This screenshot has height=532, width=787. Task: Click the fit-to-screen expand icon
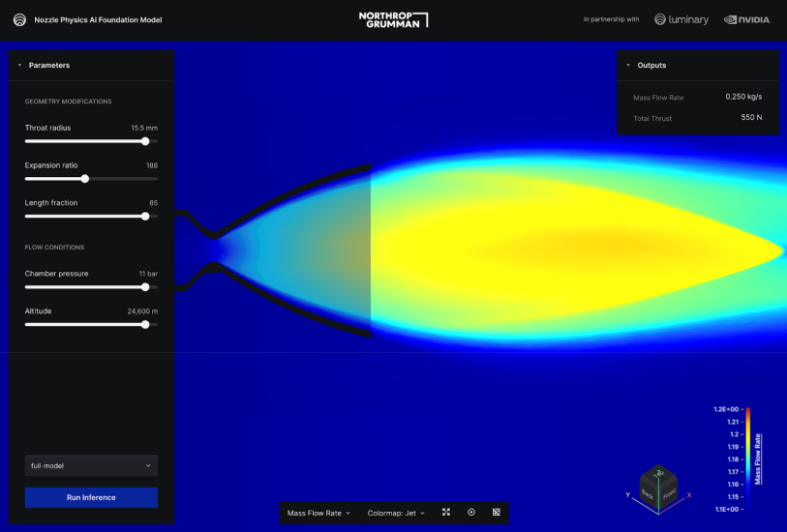(446, 512)
